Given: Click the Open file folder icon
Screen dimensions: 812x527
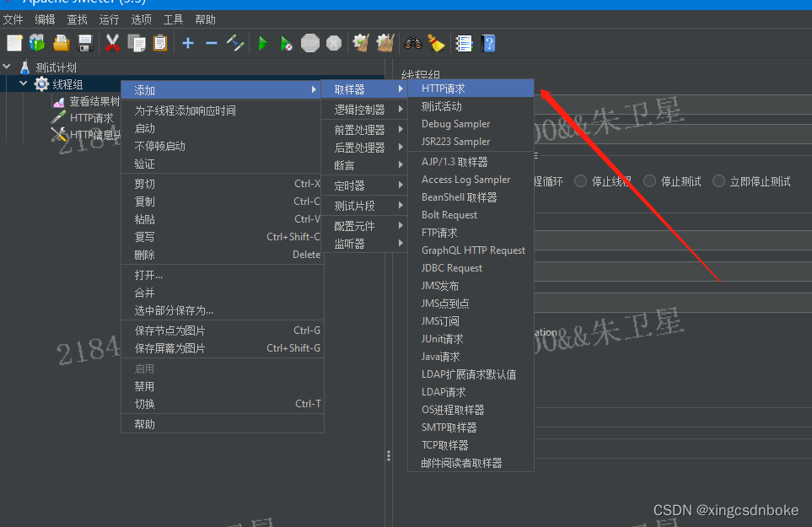Looking at the screenshot, I should pyautogui.click(x=61, y=43).
